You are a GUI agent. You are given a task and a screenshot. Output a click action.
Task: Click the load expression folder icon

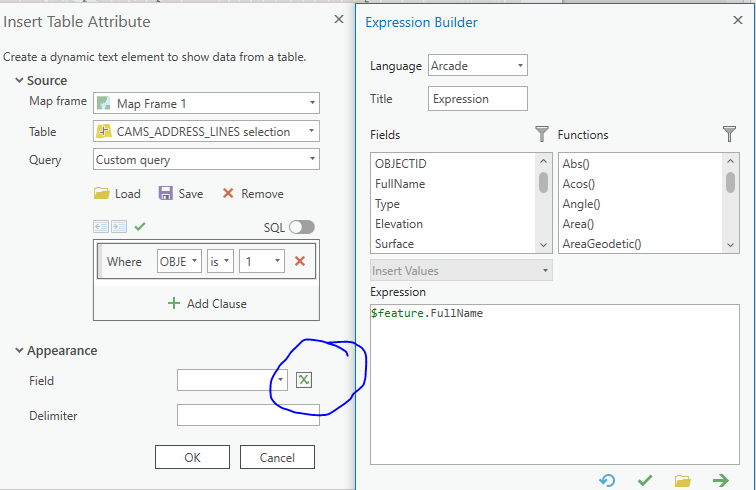point(683,481)
